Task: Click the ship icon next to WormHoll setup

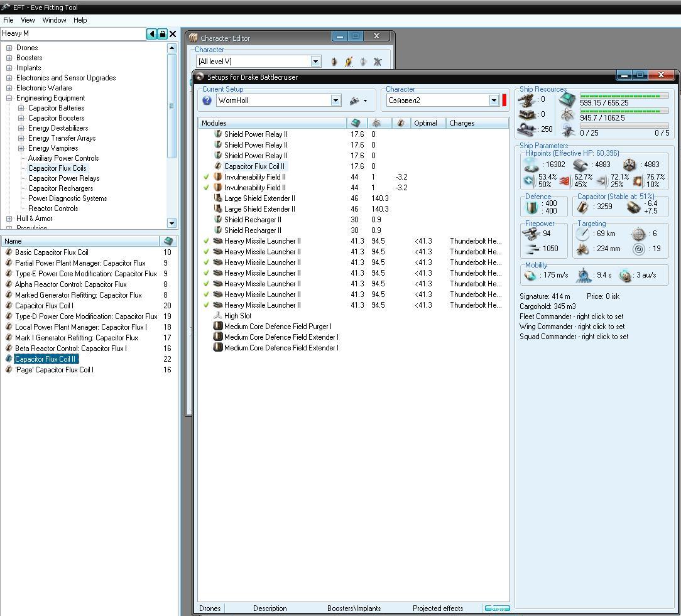Action: click(x=355, y=100)
